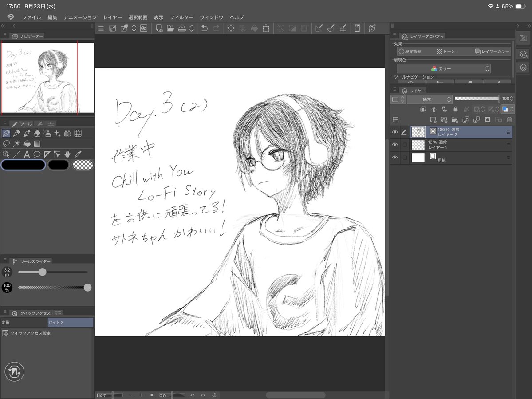Enable レイヤーカラー layer color effect
The height and width of the screenshot is (399, 532).
pyautogui.click(x=492, y=51)
